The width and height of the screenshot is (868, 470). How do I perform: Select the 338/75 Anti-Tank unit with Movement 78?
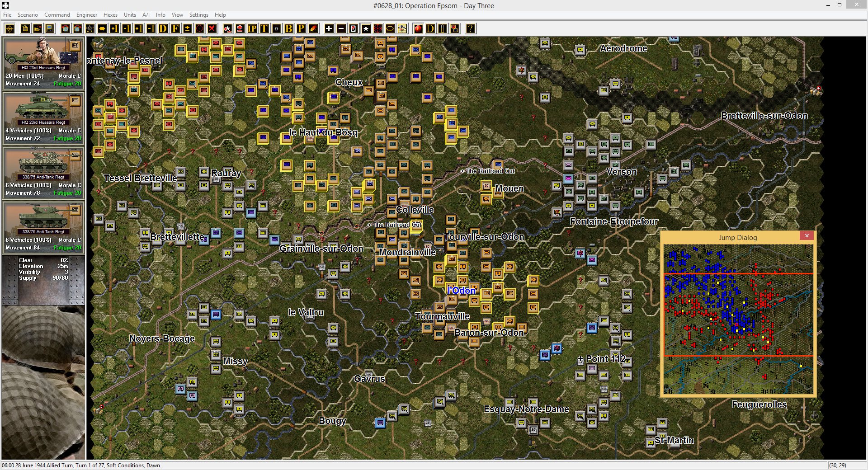click(43, 173)
